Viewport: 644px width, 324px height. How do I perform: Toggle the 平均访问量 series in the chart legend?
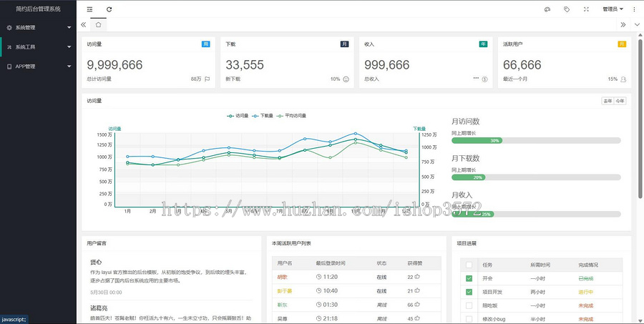291,116
